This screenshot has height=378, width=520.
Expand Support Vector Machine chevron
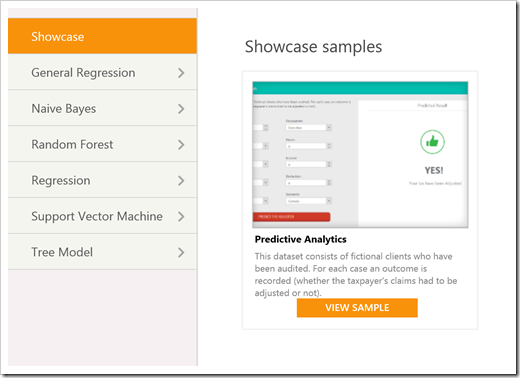[181, 217]
